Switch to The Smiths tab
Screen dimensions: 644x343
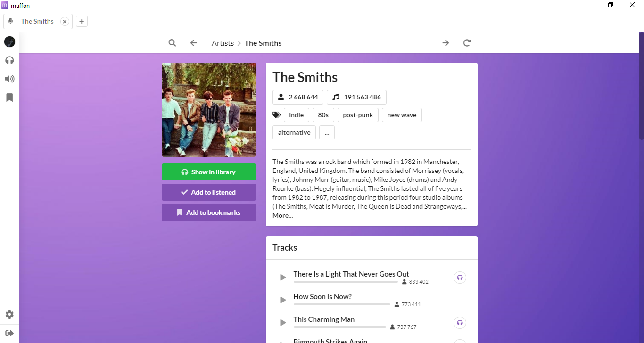click(36, 21)
